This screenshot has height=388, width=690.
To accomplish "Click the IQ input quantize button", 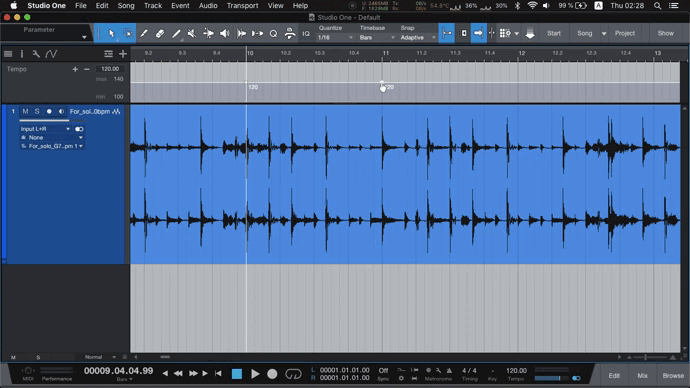I will point(306,33).
